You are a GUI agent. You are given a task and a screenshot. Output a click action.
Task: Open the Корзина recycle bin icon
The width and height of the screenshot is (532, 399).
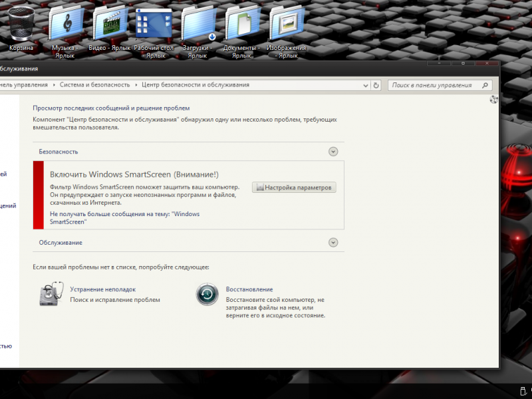pyautogui.click(x=21, y=25)
